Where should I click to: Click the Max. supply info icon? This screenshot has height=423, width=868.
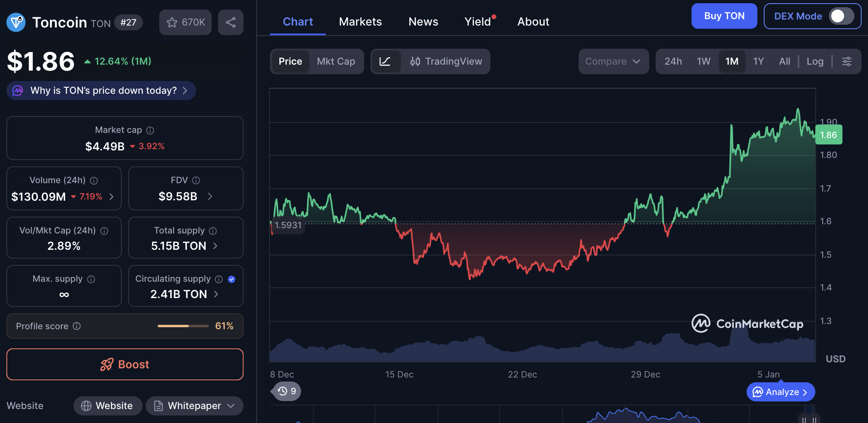click(91, 279)
